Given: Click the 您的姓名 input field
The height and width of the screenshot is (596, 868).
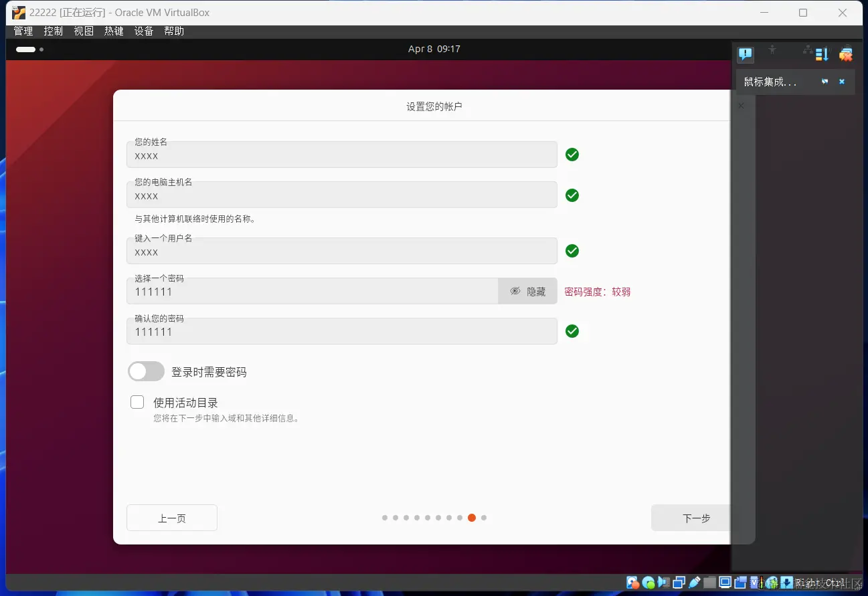Looking at the screenshot, I should tap(342, 155).
